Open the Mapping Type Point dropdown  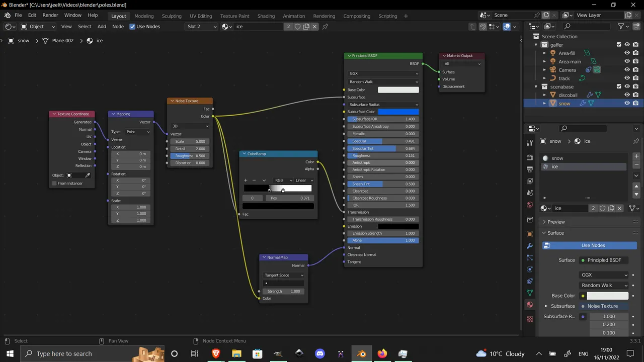pyautogui.click(x=137, y=132)
